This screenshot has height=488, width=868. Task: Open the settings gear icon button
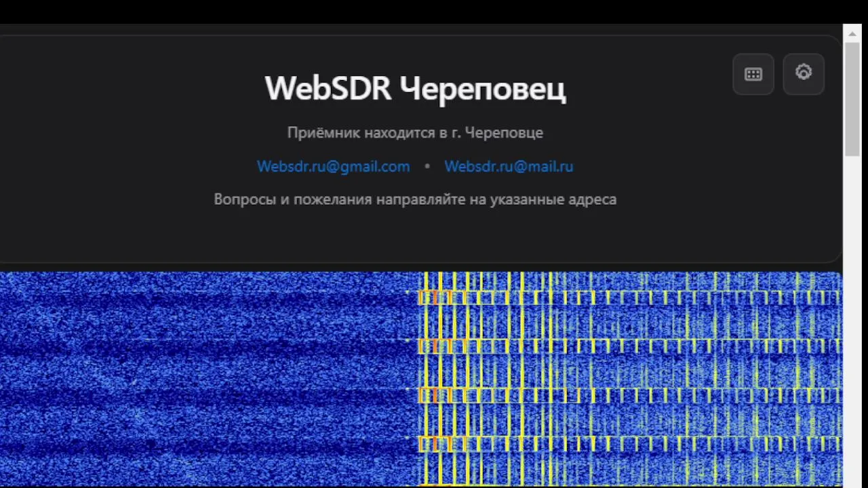tap(804, 75)
